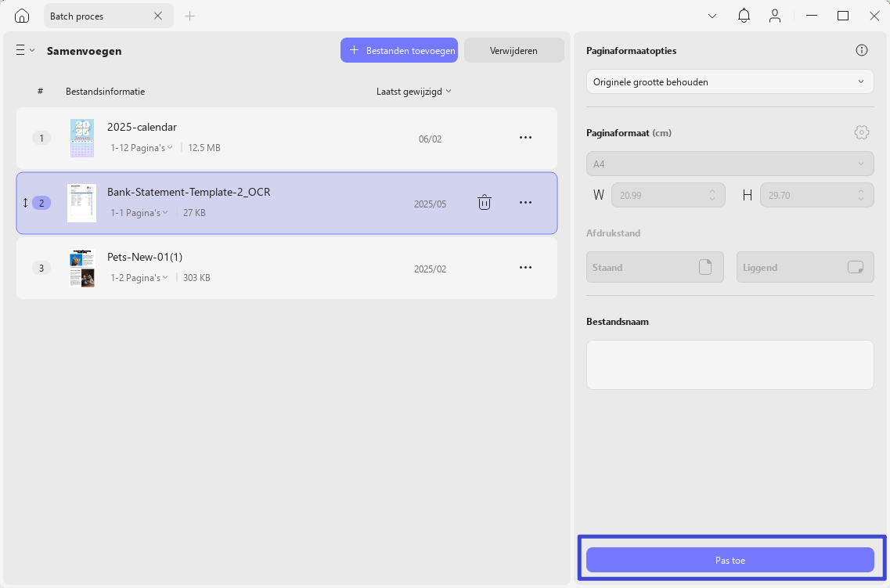Open the user account icon
The height and width of the screenshot is (588, 890).
[775, 16]
